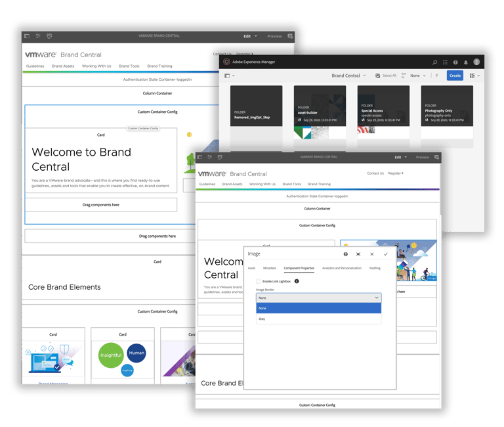
Task: Click help icon in Image dialog
Action: 346,254
